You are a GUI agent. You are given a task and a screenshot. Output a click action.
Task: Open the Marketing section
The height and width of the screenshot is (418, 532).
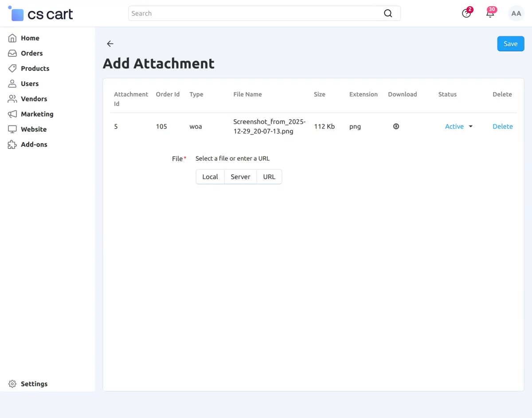click(x=37, y=114)
